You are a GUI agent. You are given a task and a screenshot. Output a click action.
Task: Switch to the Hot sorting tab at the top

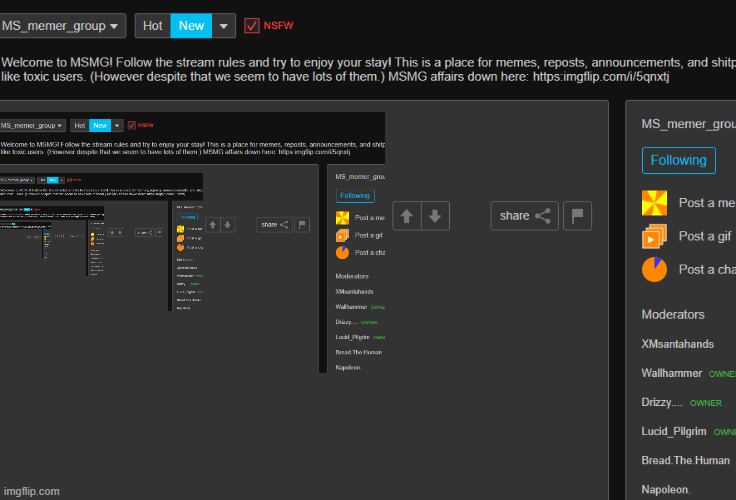click(x=153, y=25)
